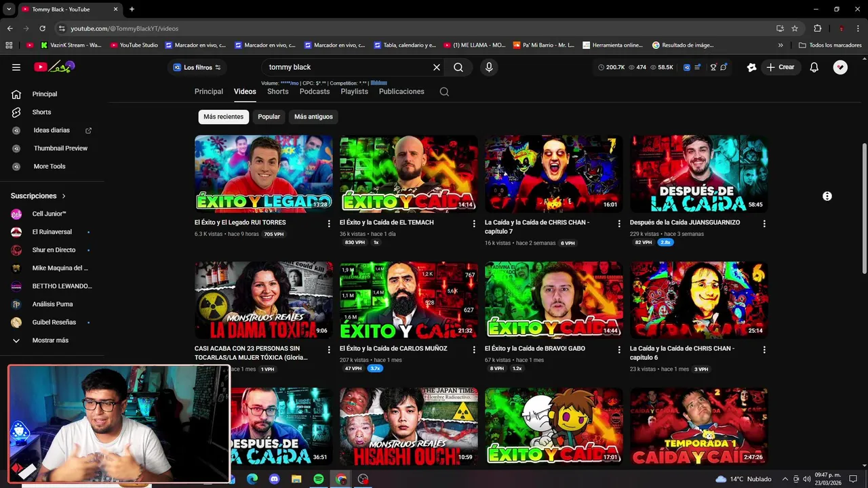Start voice search with the microphone
Image resolution: width=868 pixels, height=488 pixels.
(489, 67)
